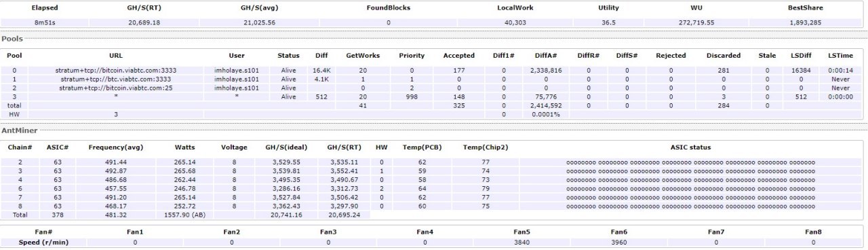
Task: Click Fan6 speed value 3960
Action: [619, 242]
